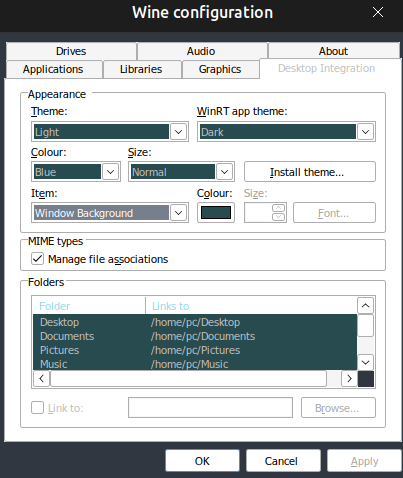Switch to the Graphics tab

tap(220, 69)
